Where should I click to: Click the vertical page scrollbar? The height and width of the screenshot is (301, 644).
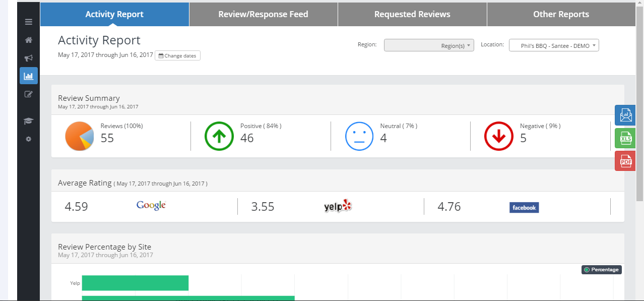639,101
